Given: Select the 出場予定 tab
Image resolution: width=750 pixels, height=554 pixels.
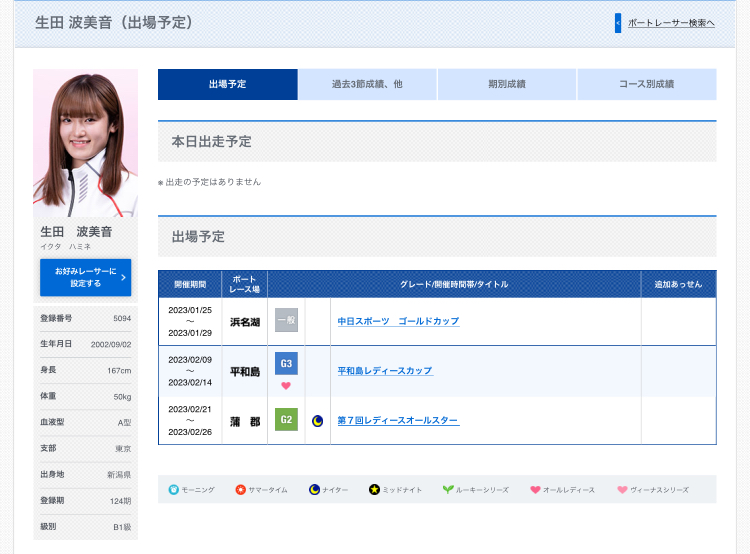Looking at the screenshot, I should (x=228, y=85).
